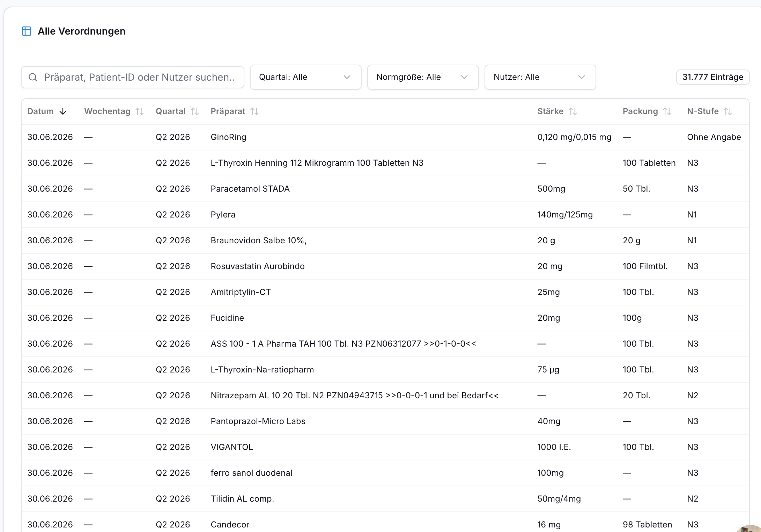The height and width of the screenshot is (532, 761).
Task: Sort the table by Wochentag
Action: click(140, 111)
